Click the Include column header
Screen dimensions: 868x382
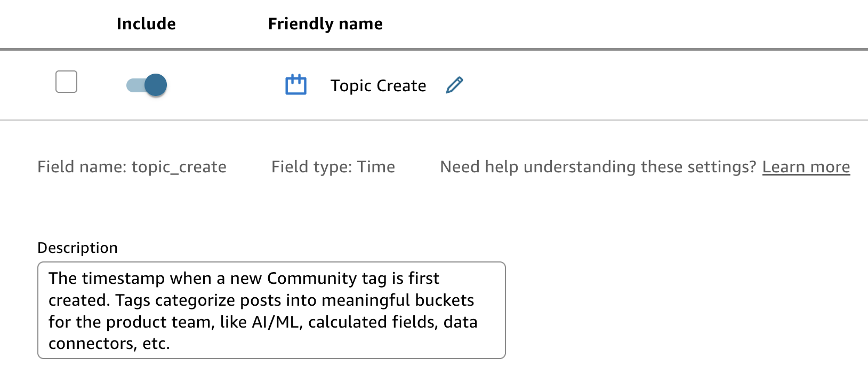146,23
